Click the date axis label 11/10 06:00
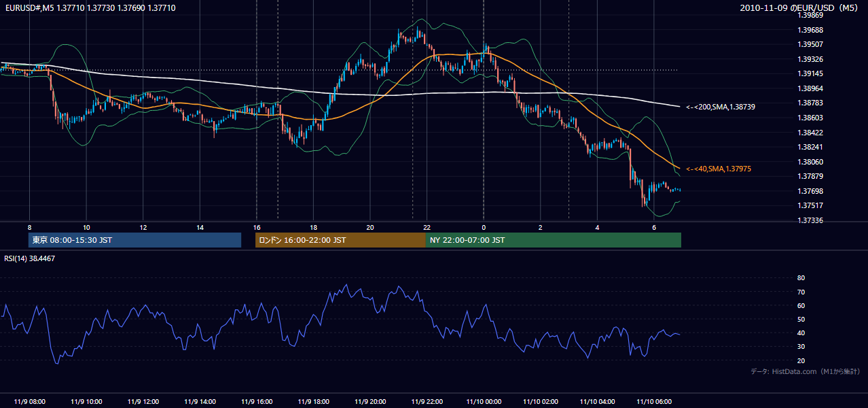 (x=653, y=402)
